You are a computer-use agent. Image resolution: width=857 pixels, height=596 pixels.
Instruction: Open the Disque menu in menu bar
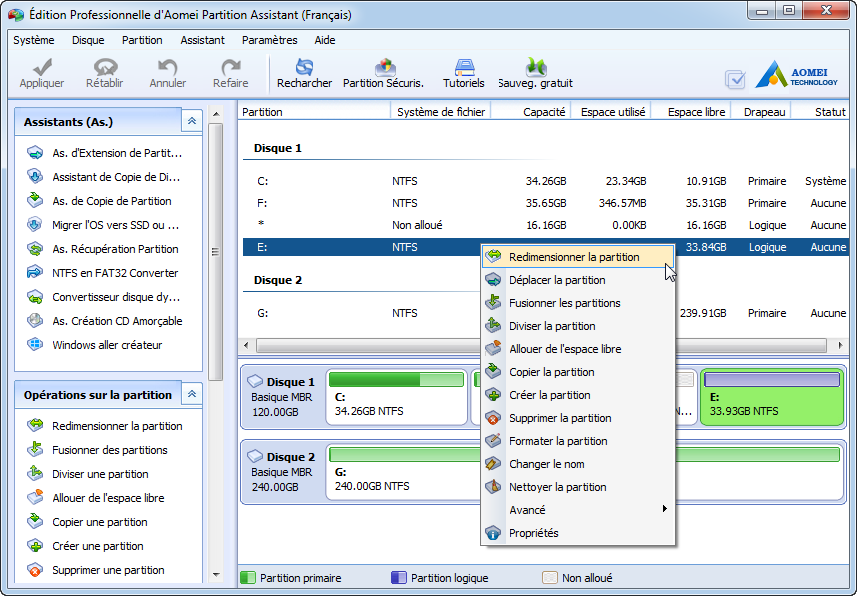tap(88, 40)
